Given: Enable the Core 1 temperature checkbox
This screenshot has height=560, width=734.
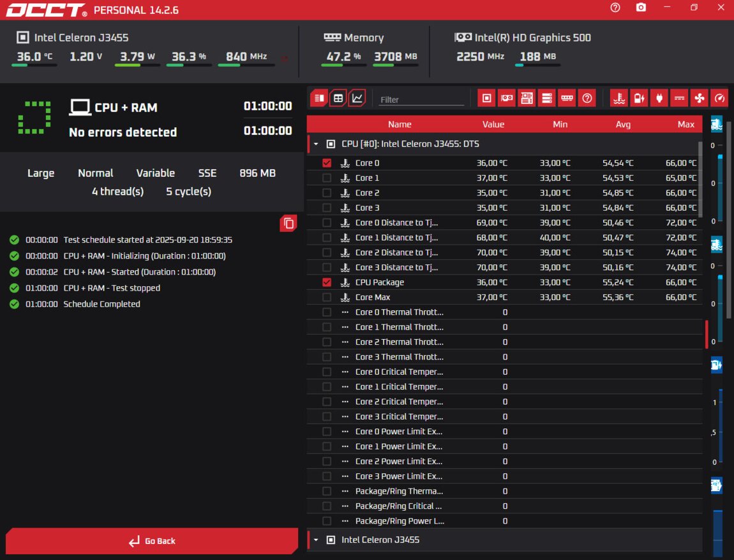Looking at the screenshot, I should coord(327,178).
